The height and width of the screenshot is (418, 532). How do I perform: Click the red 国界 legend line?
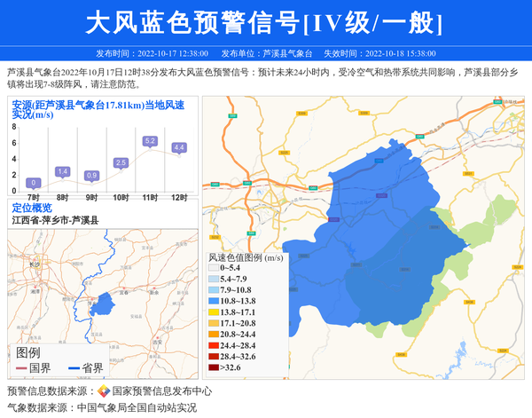20,368
